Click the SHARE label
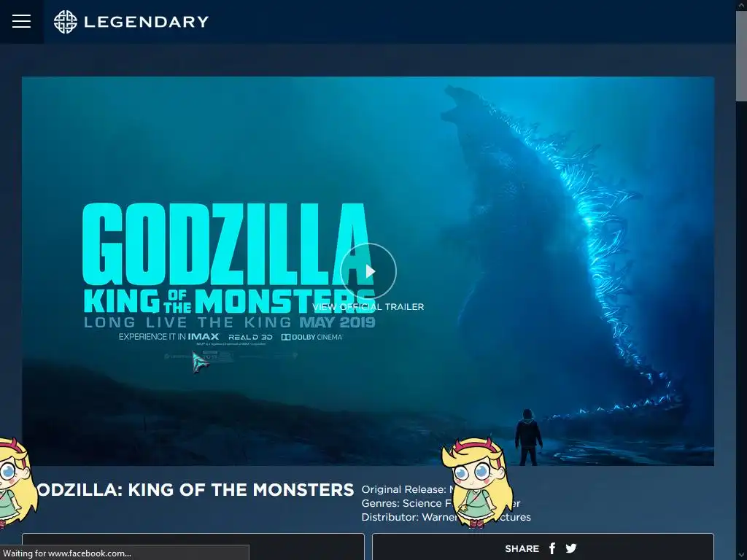Screen dimensions: 747x560 pos(522,548)
